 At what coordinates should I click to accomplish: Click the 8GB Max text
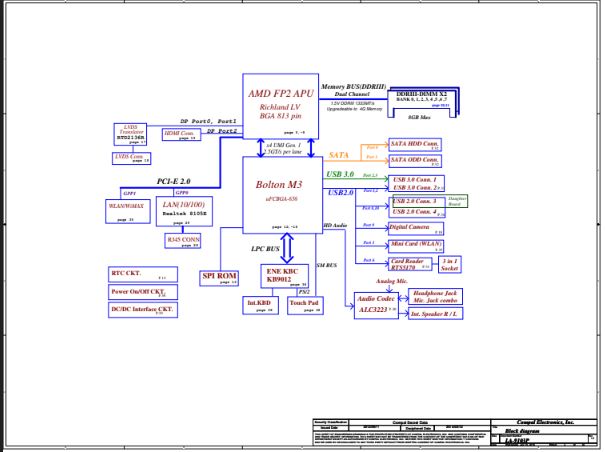419,117
